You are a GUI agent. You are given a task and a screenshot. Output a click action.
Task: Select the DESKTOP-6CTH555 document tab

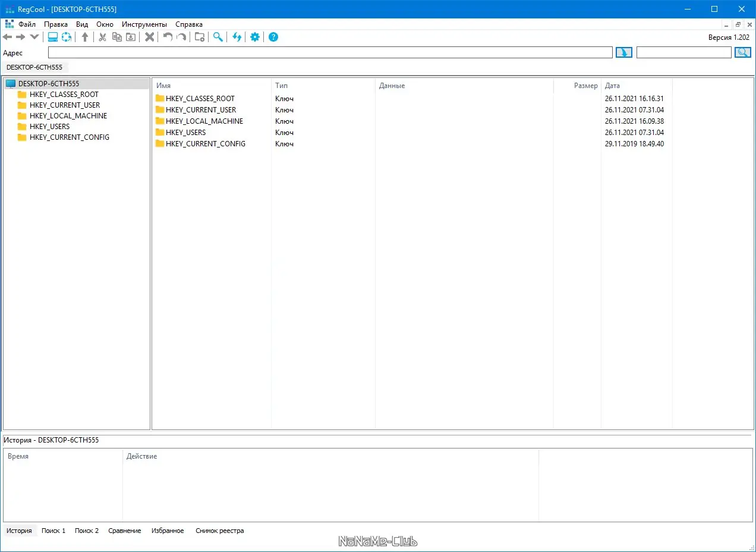[34, 67]
